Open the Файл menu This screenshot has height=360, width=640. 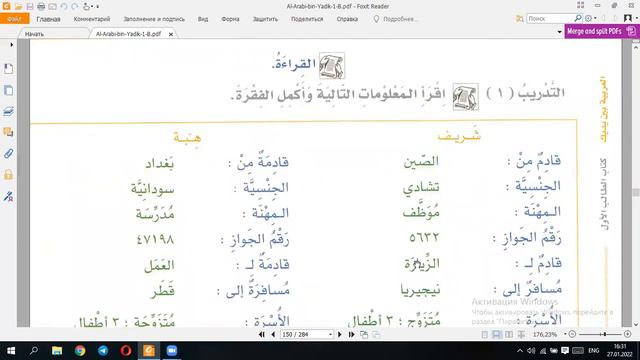[x=15, y=19]
